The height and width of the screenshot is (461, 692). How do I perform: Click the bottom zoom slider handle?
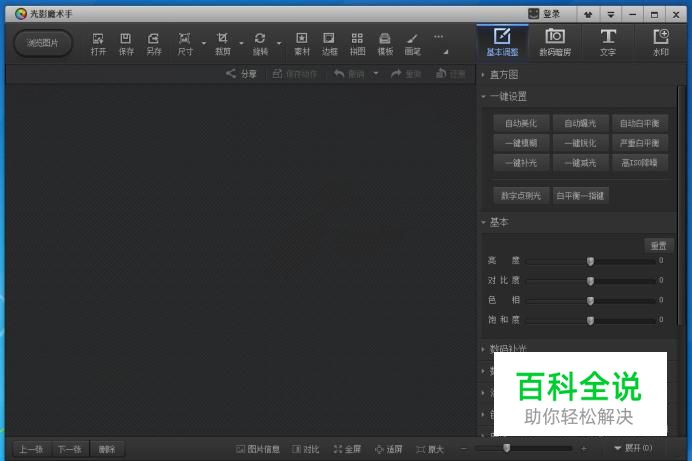pyautogui.click(x=507, y=448)
